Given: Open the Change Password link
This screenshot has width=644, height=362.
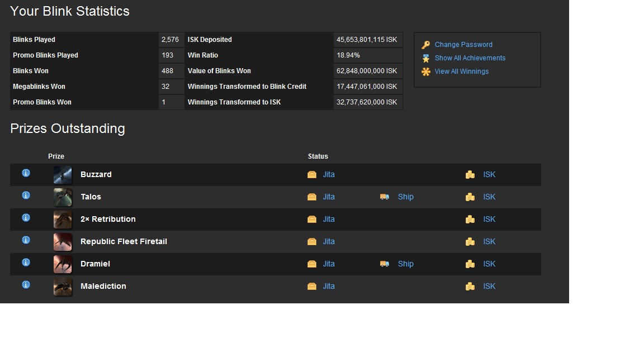Looking at the screenshot, I should pos(463,44).
